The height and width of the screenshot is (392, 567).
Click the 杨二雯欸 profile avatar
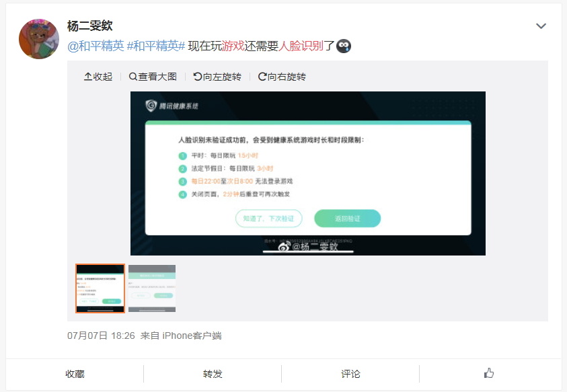click(x=39, y=39)
